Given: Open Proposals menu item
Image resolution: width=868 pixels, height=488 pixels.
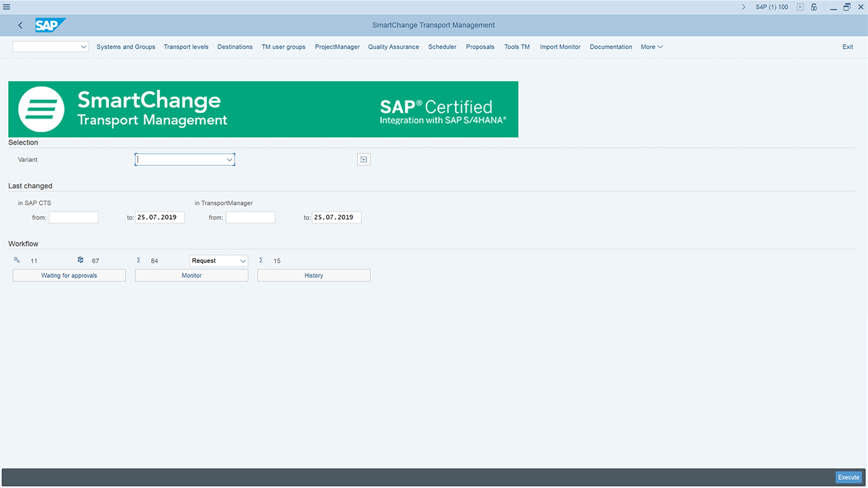Looking at the screenshot, I should (480, 47).
